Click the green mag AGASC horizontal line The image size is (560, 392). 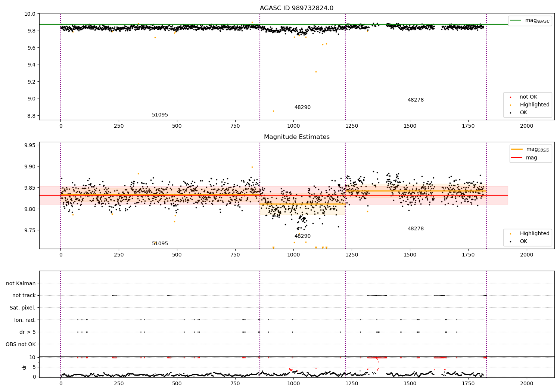pyautogui.click(x=274, y=24)
